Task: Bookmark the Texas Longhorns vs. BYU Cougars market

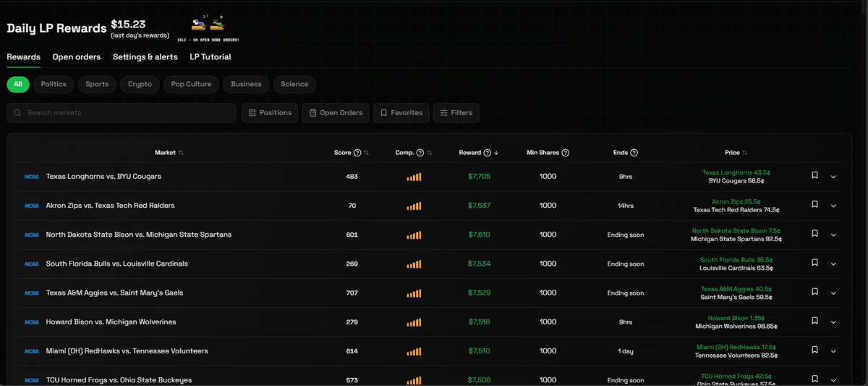Action: tap(814, 175)
